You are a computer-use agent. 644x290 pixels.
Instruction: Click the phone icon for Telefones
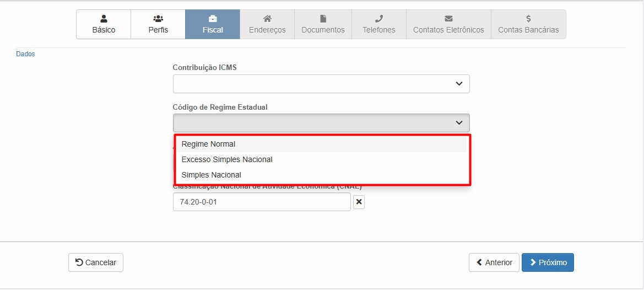[378, 19]
